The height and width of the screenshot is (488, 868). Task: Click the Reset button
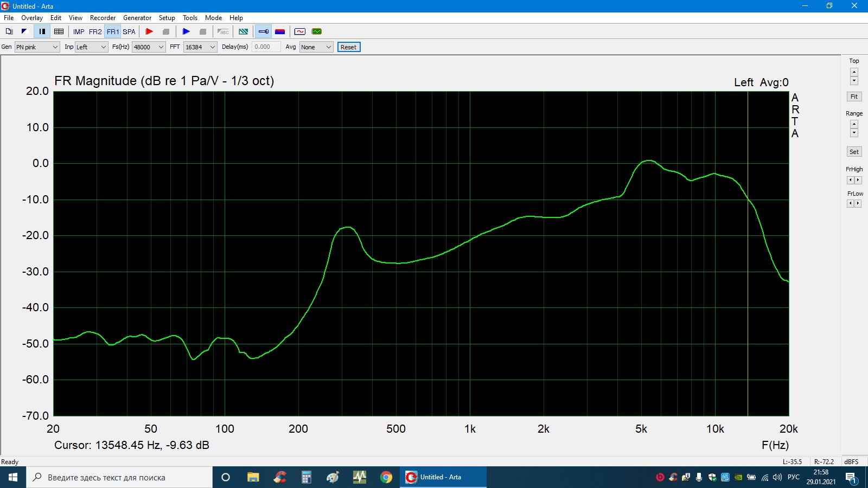(x=349, y=47)
